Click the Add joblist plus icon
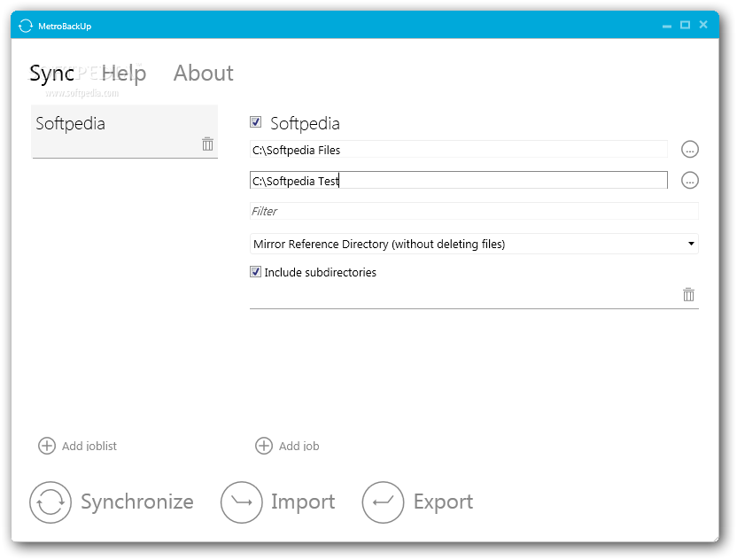The image size is (737, 560). [x=47, y=446]
